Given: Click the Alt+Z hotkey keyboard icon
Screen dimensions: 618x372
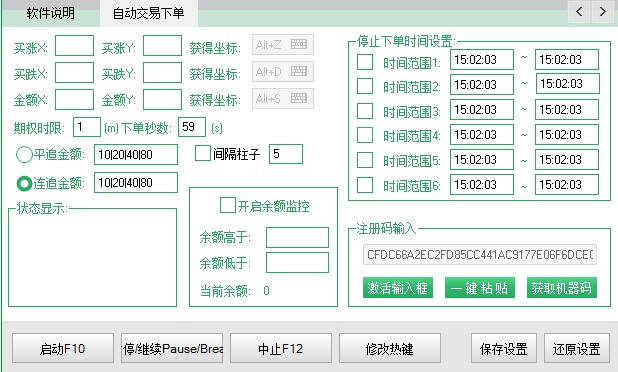Looking at the screenshot, I should (299, 44).
